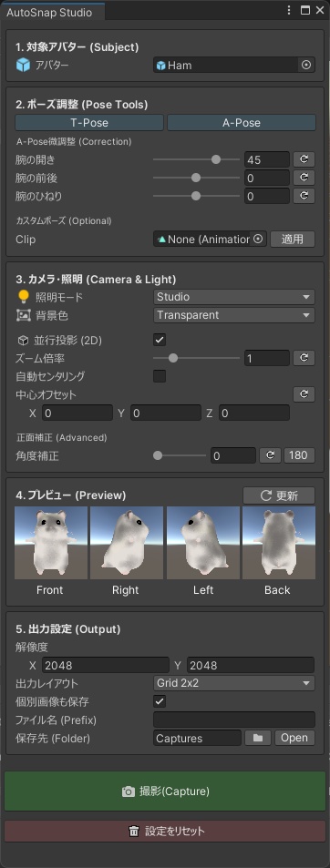The height and width of the screenshot is (868, 330).
Task: Apply T-Pose to the avatar
Action: 89,122
